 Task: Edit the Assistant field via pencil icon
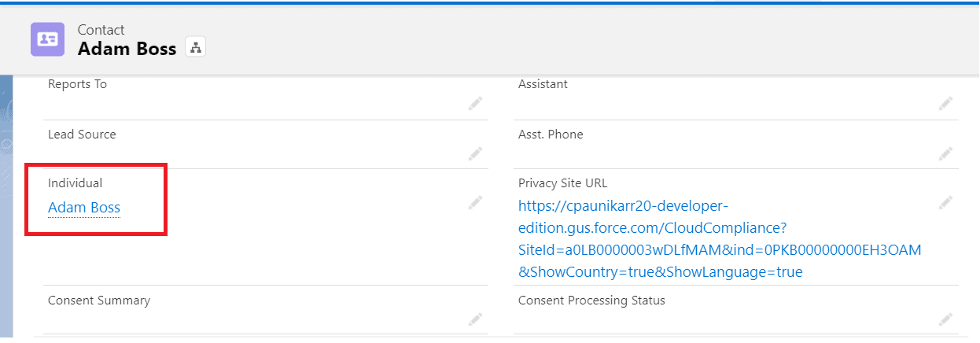pos(945,103)
